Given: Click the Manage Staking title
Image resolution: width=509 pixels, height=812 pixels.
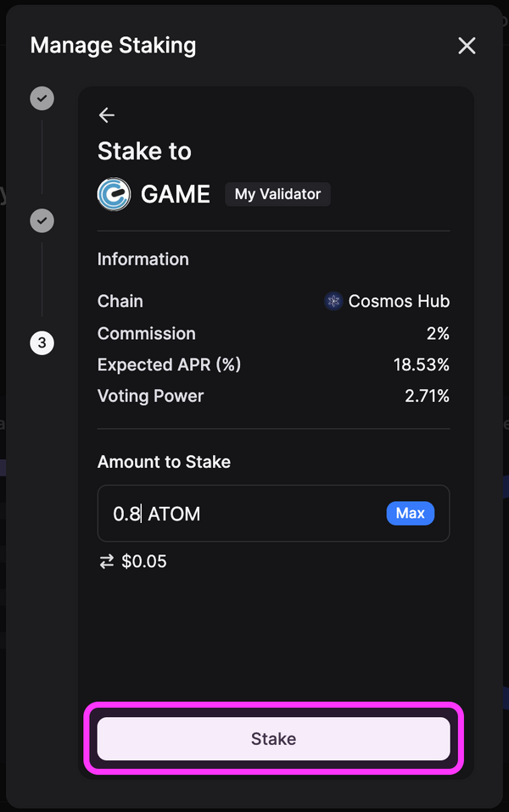Looking at the screenshot, I should coord(113,45).
